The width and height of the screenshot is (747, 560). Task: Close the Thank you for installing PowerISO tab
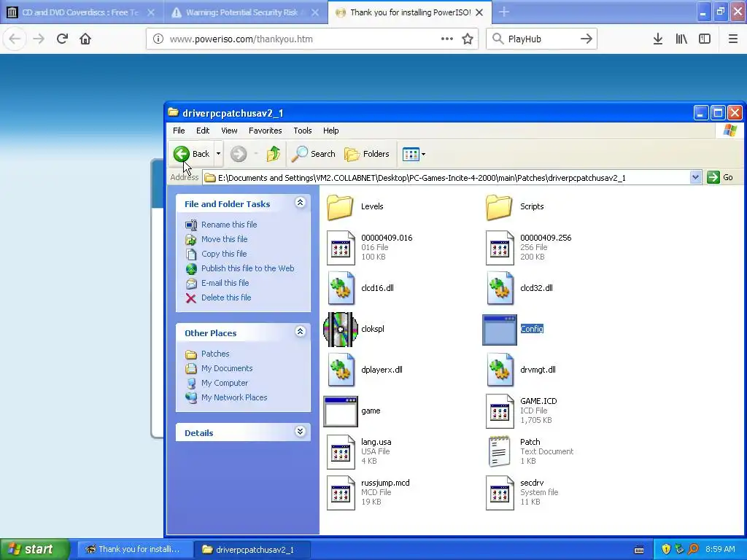tap(480, 12)
